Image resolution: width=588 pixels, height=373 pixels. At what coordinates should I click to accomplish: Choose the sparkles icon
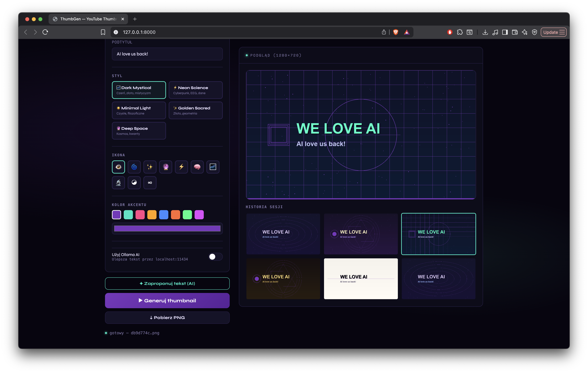point(150,167)
